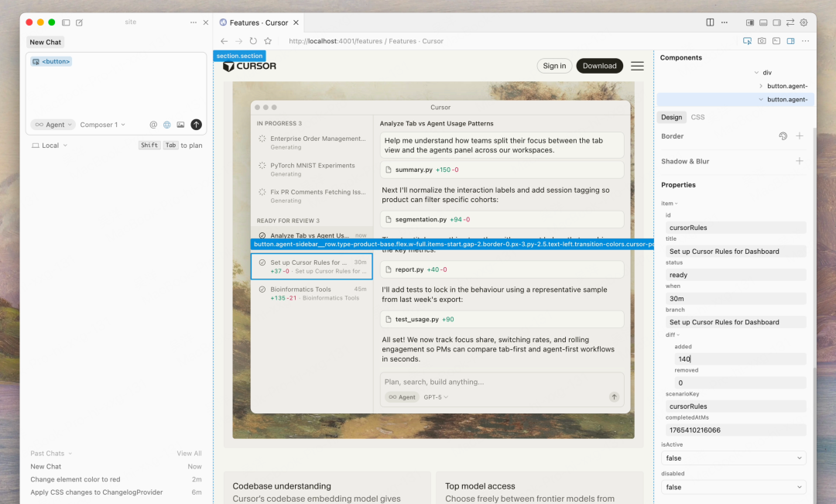Click the split editor icon in the top bar

click(x=710, y=22)
